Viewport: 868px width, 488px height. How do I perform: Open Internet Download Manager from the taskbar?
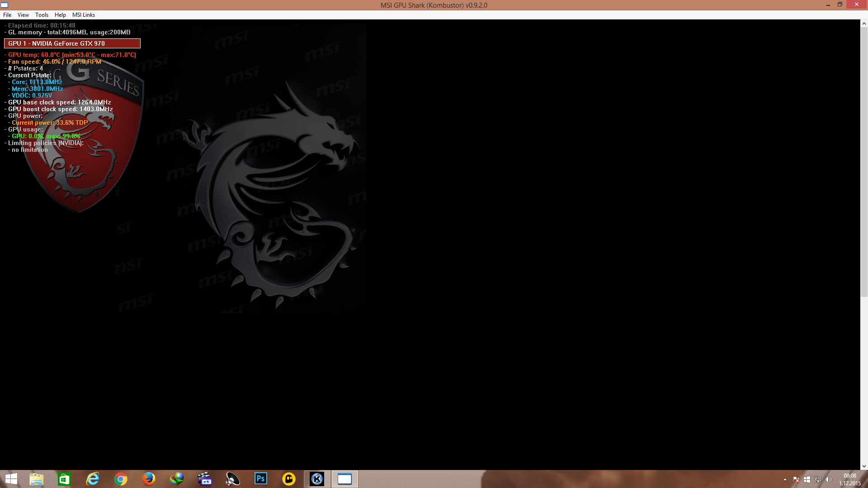176,479
